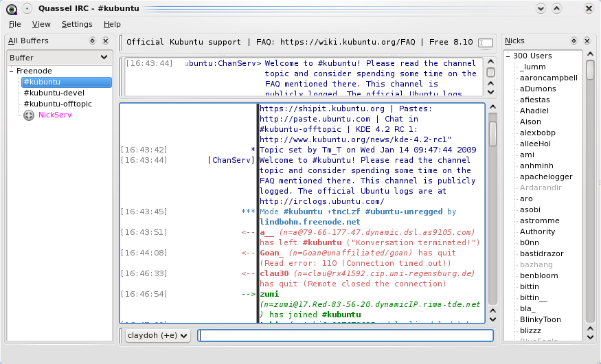The width and height of the screenshot is (601, 364).
Task: Click the chat view scrollbar handle
Action: (493, 134)
